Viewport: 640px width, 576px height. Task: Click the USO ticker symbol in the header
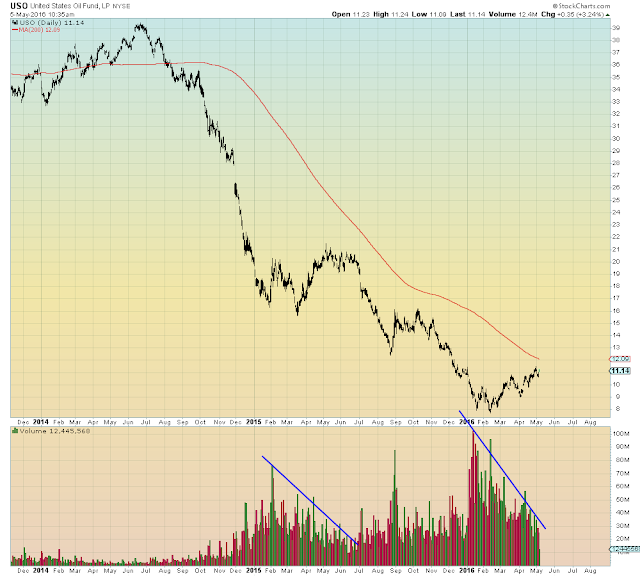19,6
